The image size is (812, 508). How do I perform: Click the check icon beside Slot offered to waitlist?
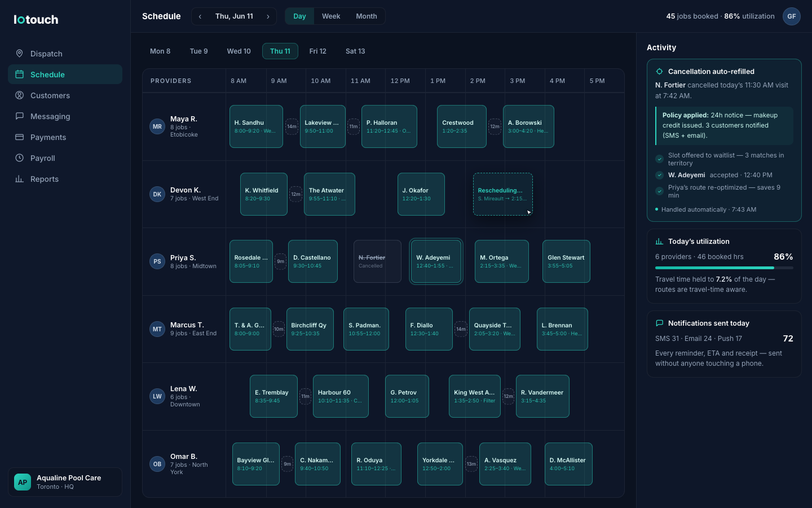tap(659, 159)
